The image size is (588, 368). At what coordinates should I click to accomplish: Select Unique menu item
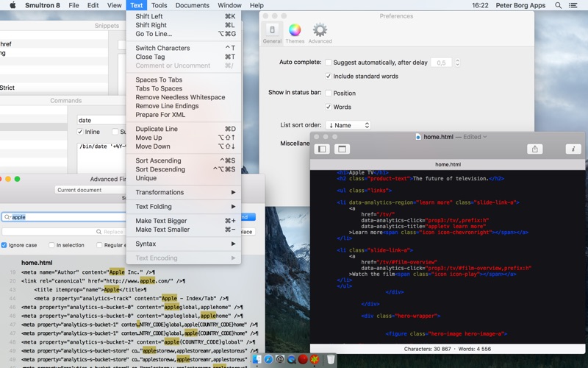[184, 178]
